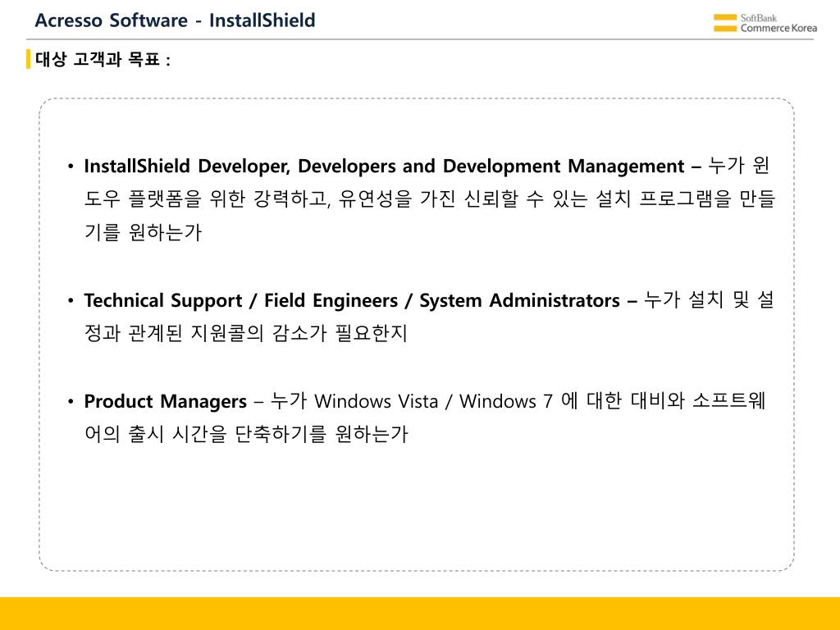Click the line ending 기를 원하는가
840x630 pixels.
coord(143,232)
